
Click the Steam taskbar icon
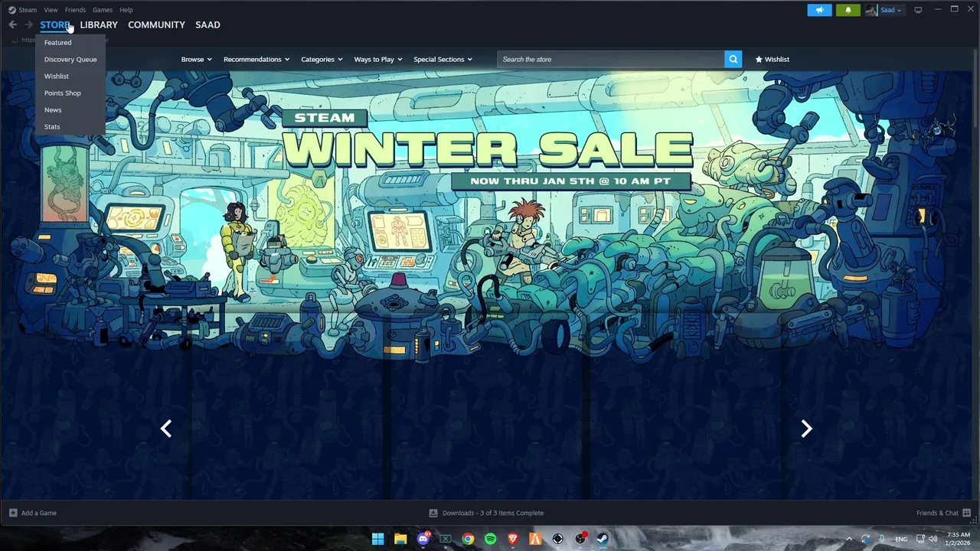603,539
